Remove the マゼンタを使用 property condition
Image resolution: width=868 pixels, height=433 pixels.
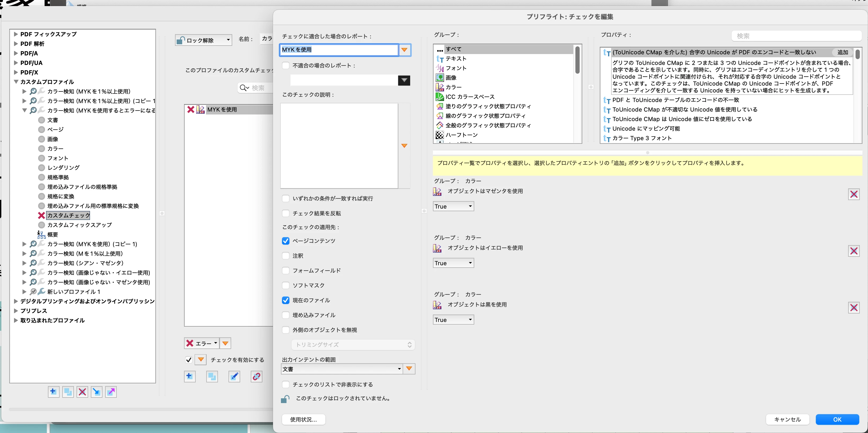[853, 194]
